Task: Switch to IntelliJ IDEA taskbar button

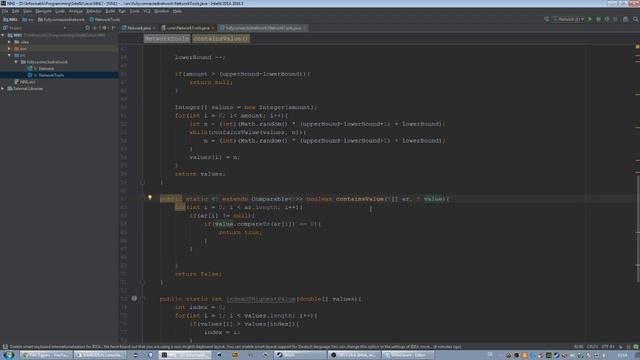Action: point(186,355)
